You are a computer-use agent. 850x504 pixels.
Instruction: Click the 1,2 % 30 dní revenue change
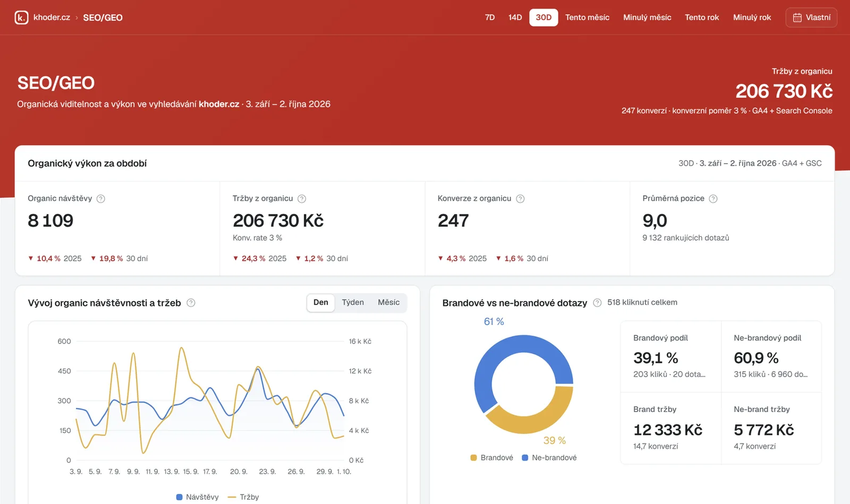322,259
